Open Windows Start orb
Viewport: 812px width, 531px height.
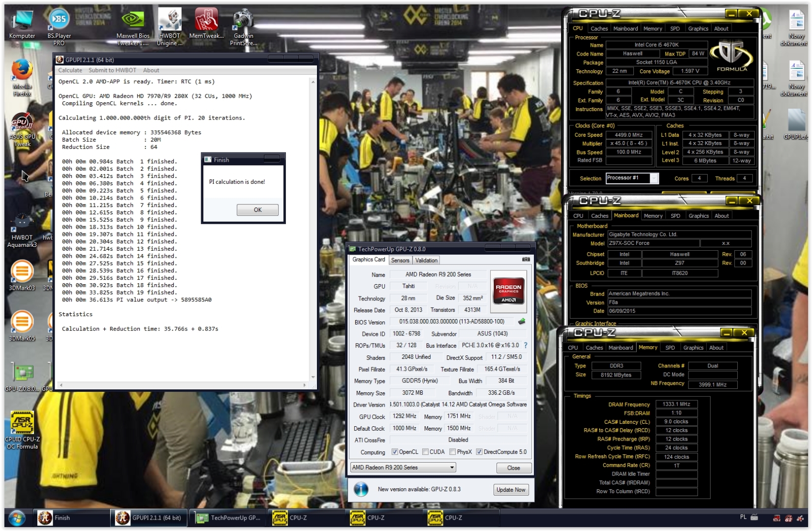[x=17, y=518]
